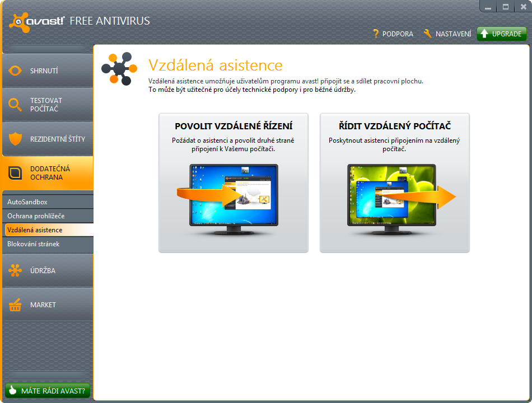The image size is (532, 403).
Task: Minimize the avast! window
Action: 488,7
